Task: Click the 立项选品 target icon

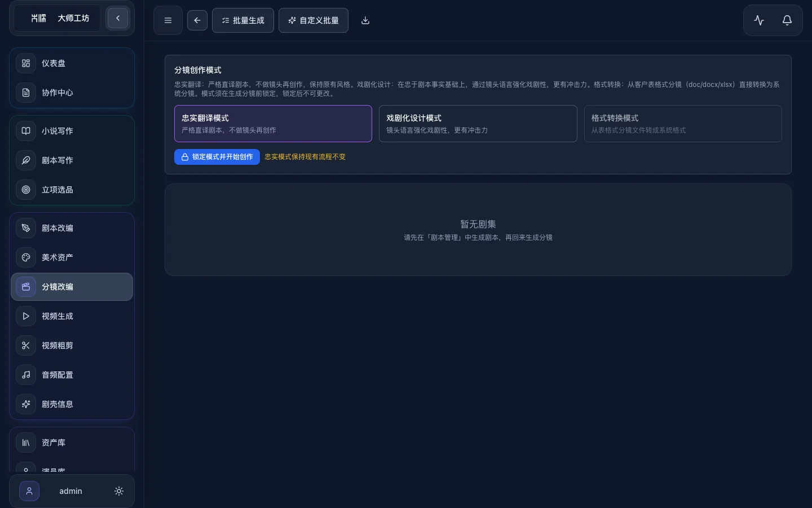Action: tap(26, 190)
